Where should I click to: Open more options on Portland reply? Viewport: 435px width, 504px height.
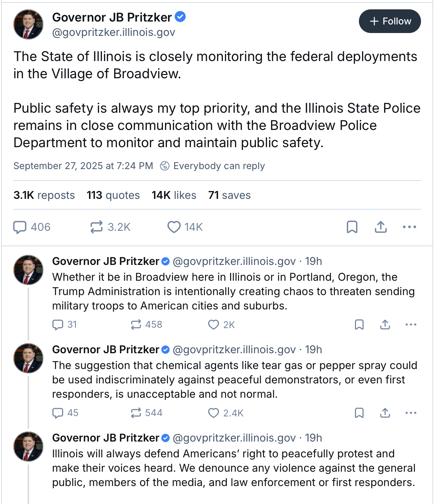tap(411, 325)
